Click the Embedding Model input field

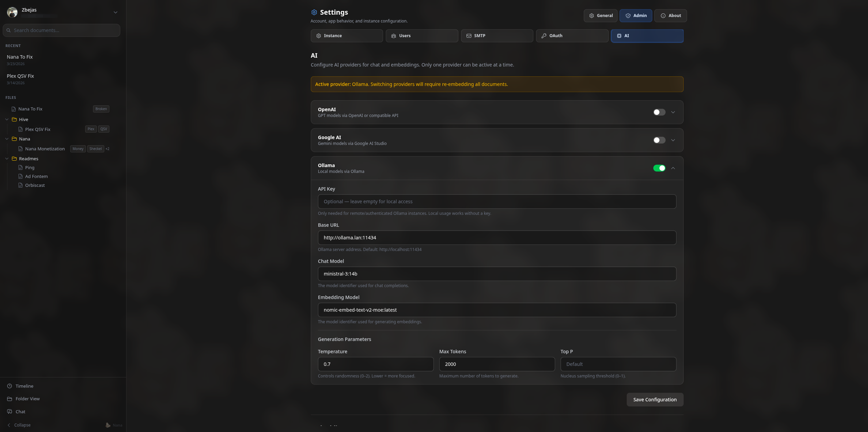click(497, 310)
